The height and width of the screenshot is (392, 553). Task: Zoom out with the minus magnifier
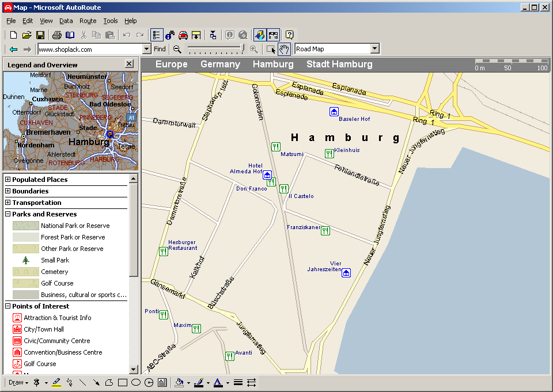[177, 50]
